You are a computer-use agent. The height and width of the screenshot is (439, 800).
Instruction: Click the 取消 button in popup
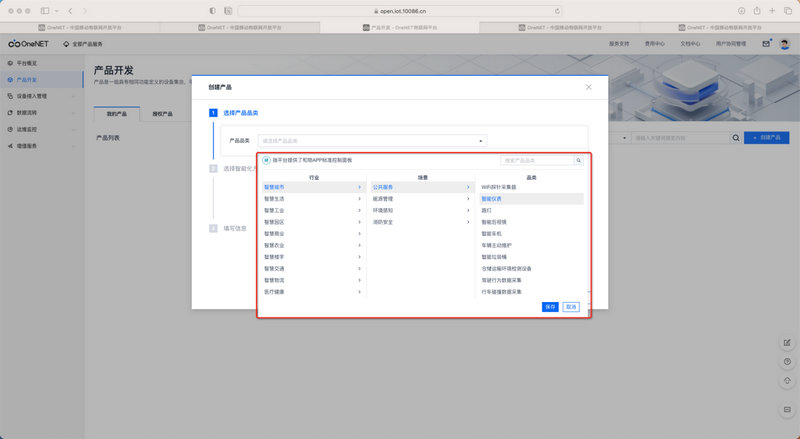coord(571,307)
